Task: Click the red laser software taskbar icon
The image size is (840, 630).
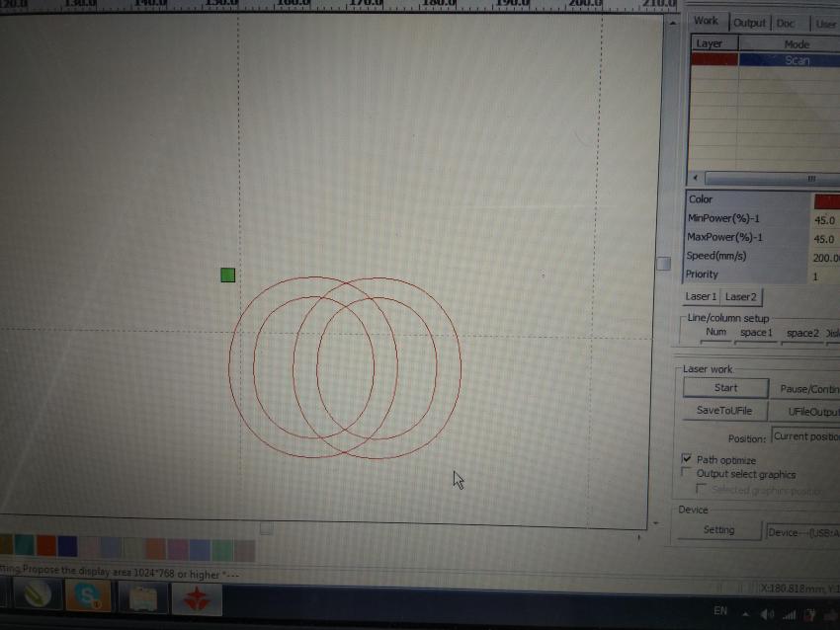Action: (197, 597)
